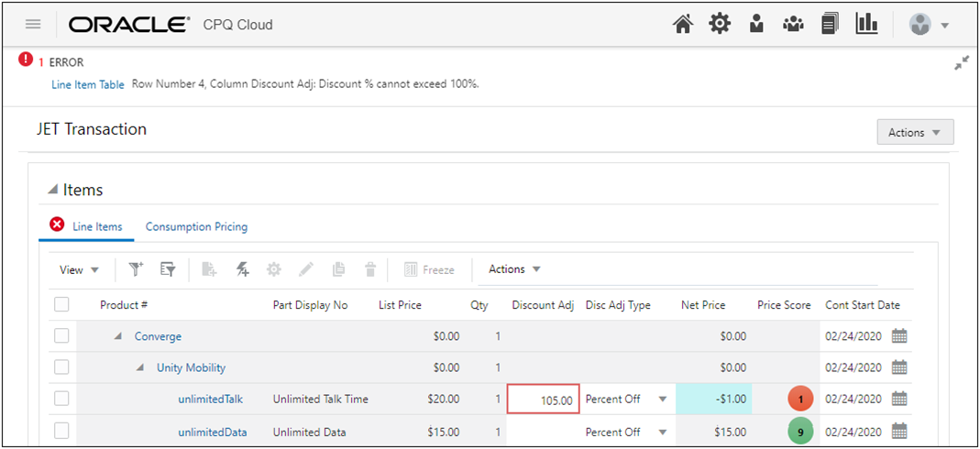Image resolution: width=980 pixels, height=449 pixels.
Task: Open the Unity Mobility product link
Action: (191, 367)
